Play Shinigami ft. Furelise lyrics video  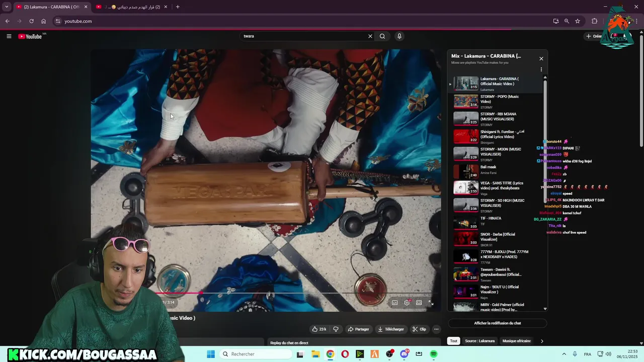click(x=495, y=136)
